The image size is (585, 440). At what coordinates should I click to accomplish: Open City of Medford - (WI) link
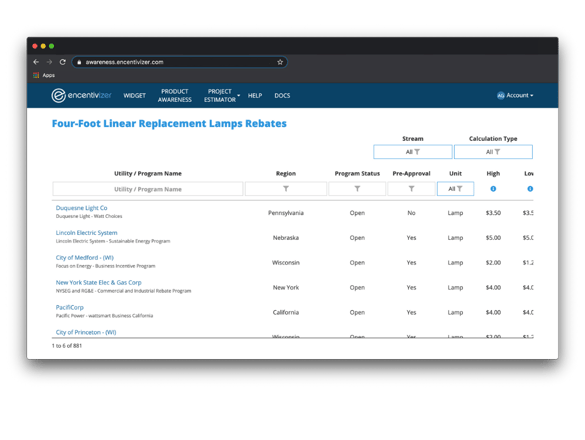(85, 258)
